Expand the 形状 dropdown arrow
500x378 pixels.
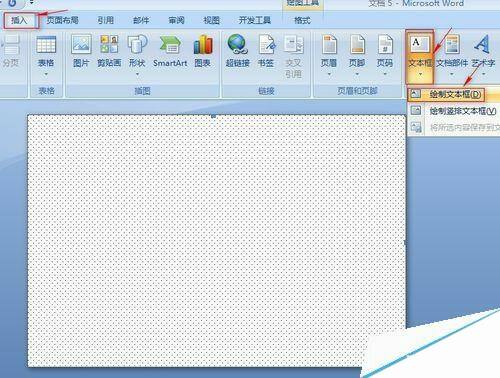[137, 74]
